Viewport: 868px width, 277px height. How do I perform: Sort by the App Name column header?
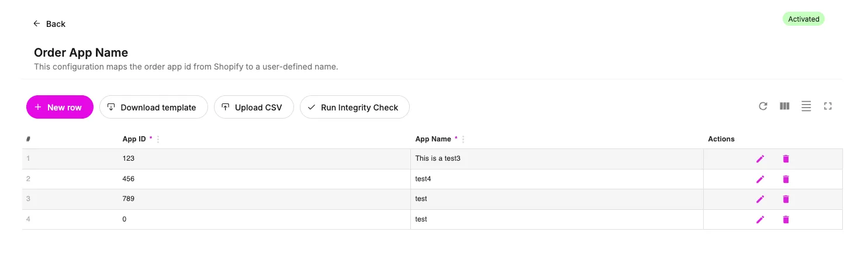coord(433,139)
